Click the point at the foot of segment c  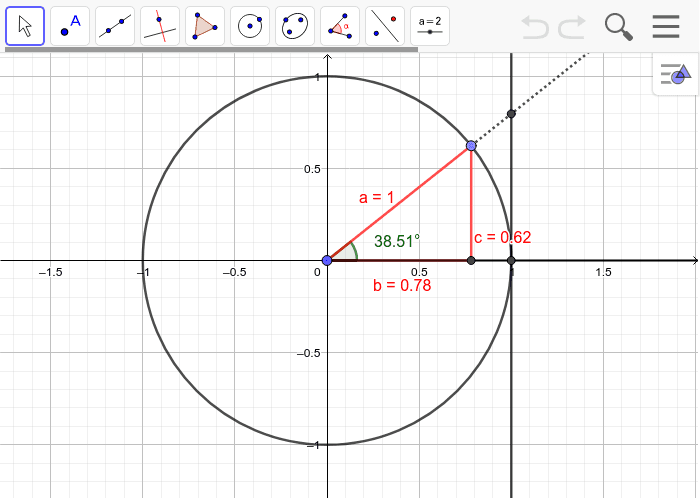click(x=471, y=260)
